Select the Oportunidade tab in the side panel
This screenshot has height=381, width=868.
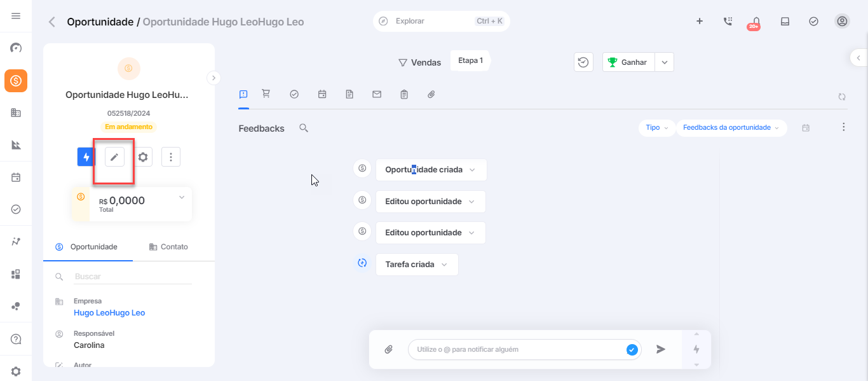88,247
